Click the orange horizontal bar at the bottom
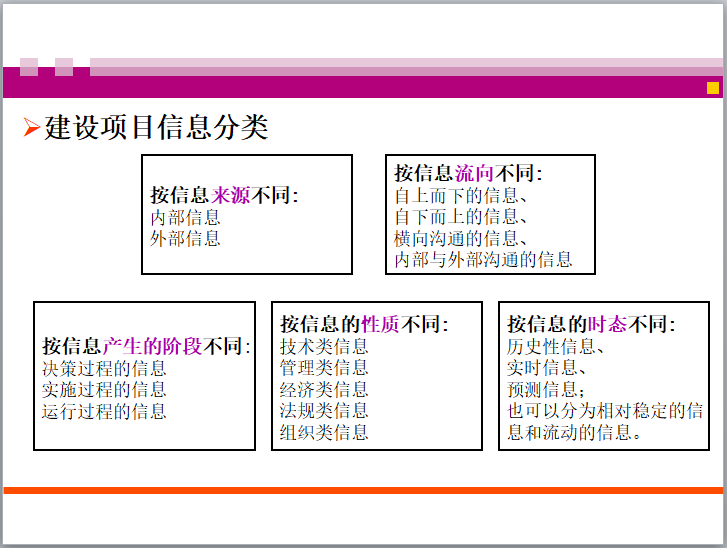 click(x=363, y=490)
